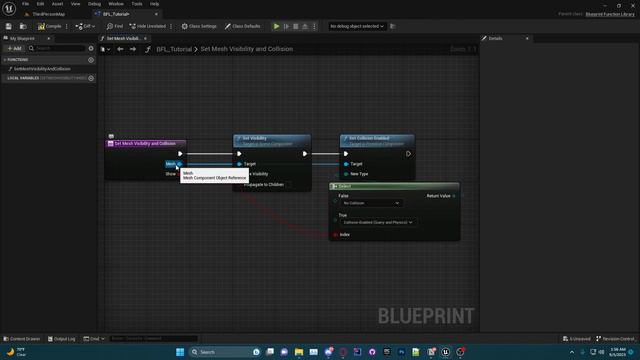Click the Parent class Blueprint Function Library link
The height and width of the screenshot is (360, 640).
[x=610, y=14]
